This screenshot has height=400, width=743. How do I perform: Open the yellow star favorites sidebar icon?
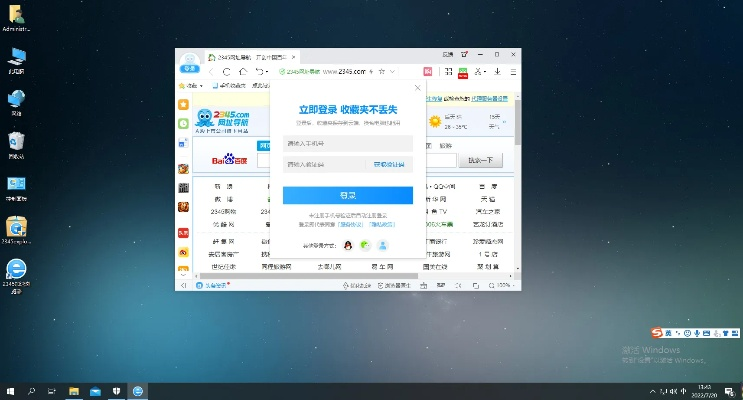point(183,105)
